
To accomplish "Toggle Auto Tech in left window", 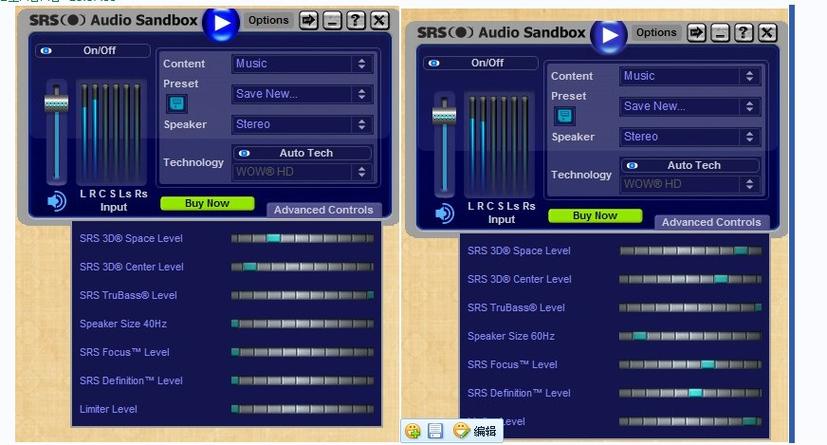I will pos(302,153).
